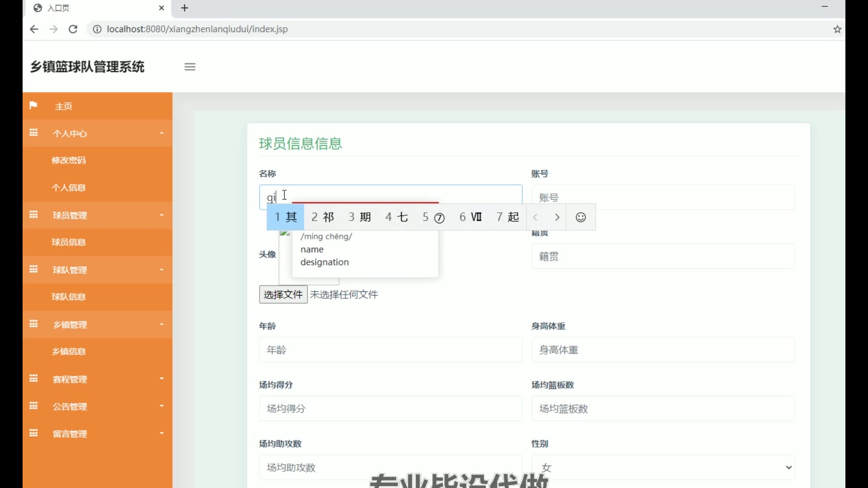Select IME candidate 4 七

(396, 217)
